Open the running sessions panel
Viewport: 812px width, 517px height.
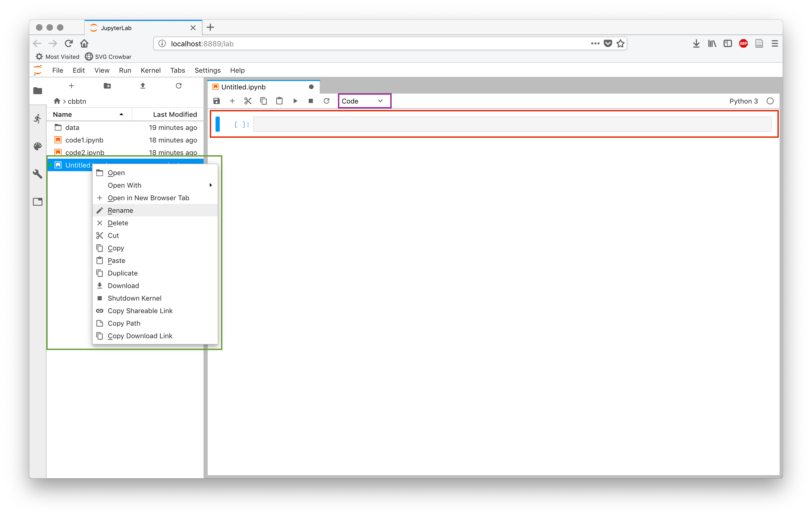point(37,119)
